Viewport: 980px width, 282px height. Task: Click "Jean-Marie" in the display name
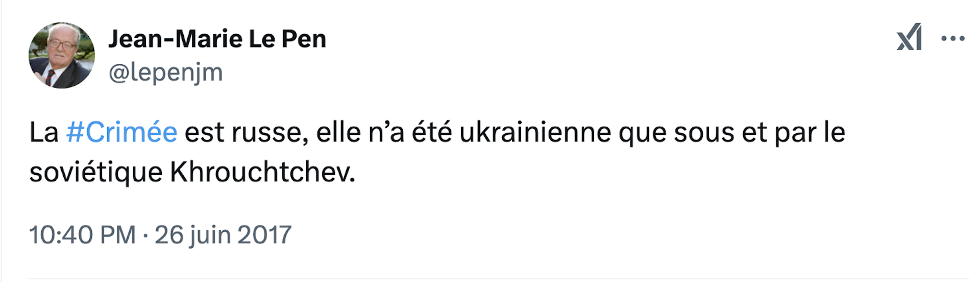[175, 39]
